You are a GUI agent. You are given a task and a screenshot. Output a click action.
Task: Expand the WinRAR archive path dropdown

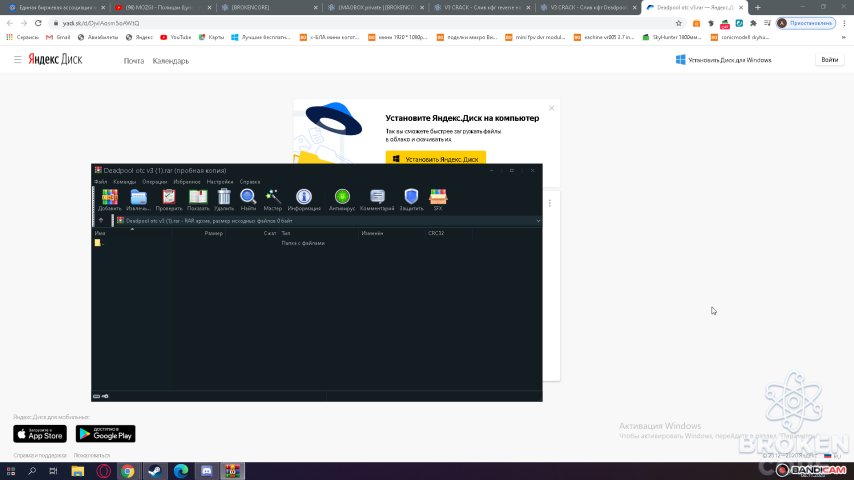click(x=538, y=221)
